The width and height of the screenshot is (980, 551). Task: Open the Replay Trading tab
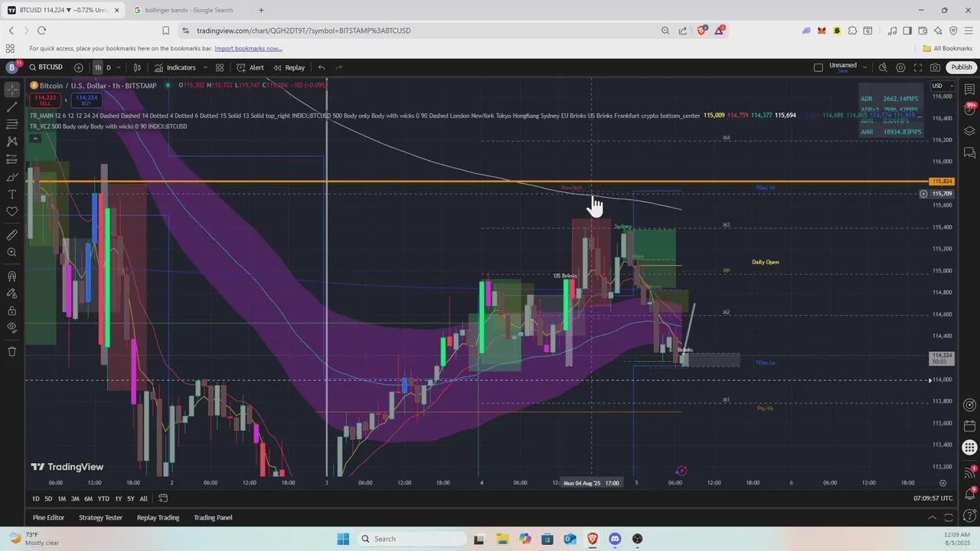pyautogui.click(x=158, y=517)
